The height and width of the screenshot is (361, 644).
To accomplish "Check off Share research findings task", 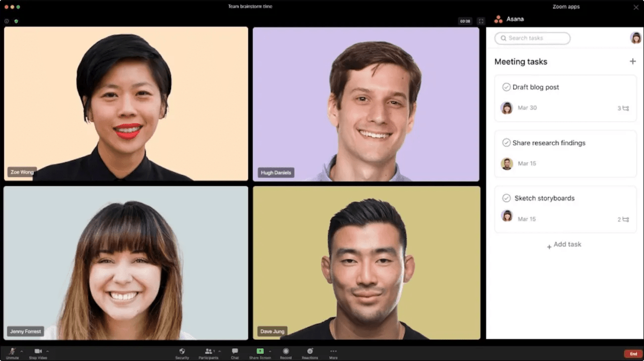I will (506, 143).
